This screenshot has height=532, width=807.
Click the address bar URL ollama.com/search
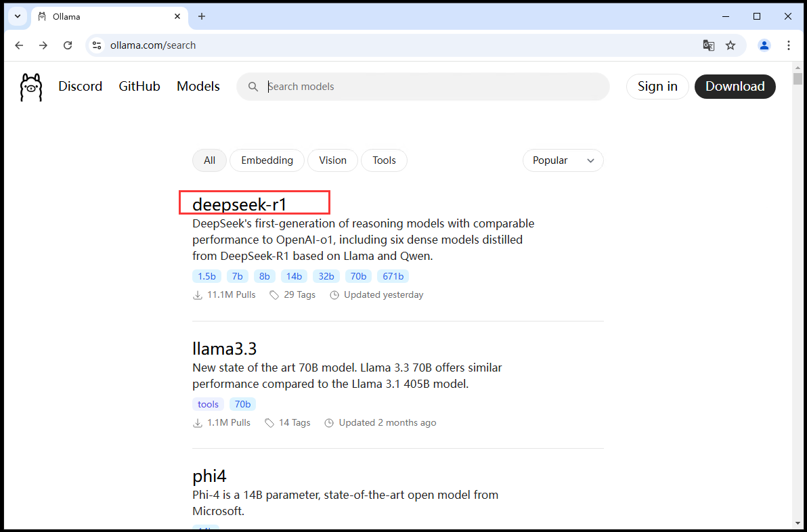pyautogui.click(x=153, y=45)
